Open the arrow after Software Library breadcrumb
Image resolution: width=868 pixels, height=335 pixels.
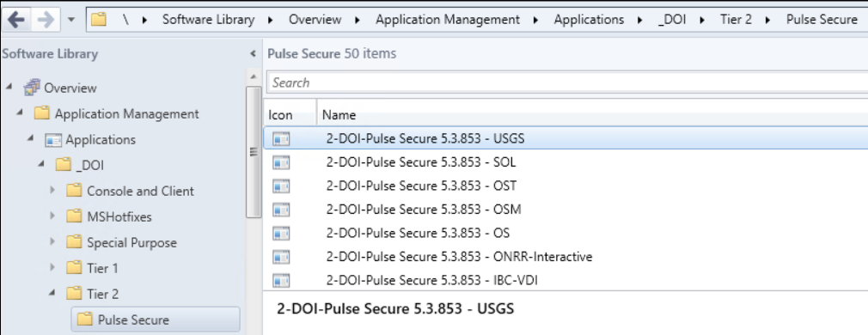[x=271, y=20]
